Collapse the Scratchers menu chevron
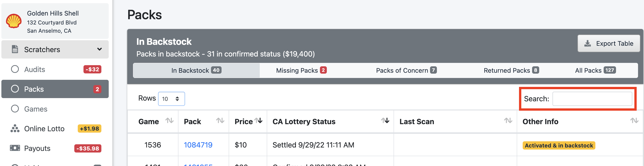The height and width of the screenshot is (166, 644). pyautogui.click(x=100, y=49)
